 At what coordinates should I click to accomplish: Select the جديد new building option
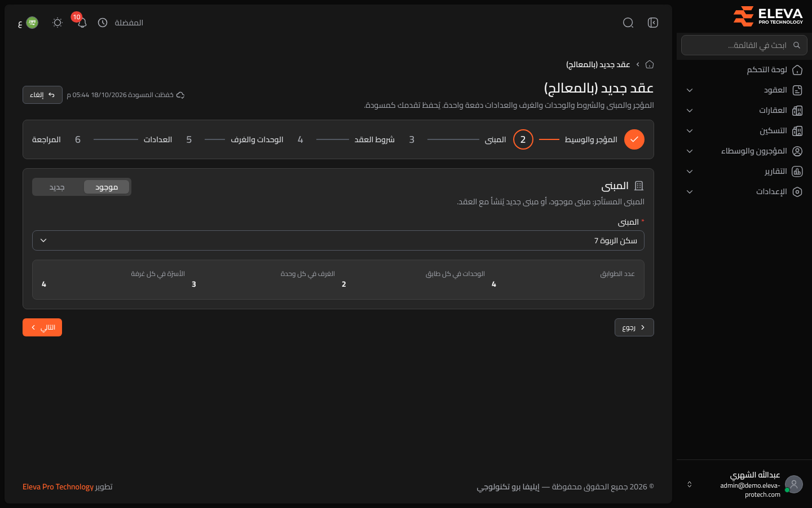pyautogui.click(x=57, y=187)
